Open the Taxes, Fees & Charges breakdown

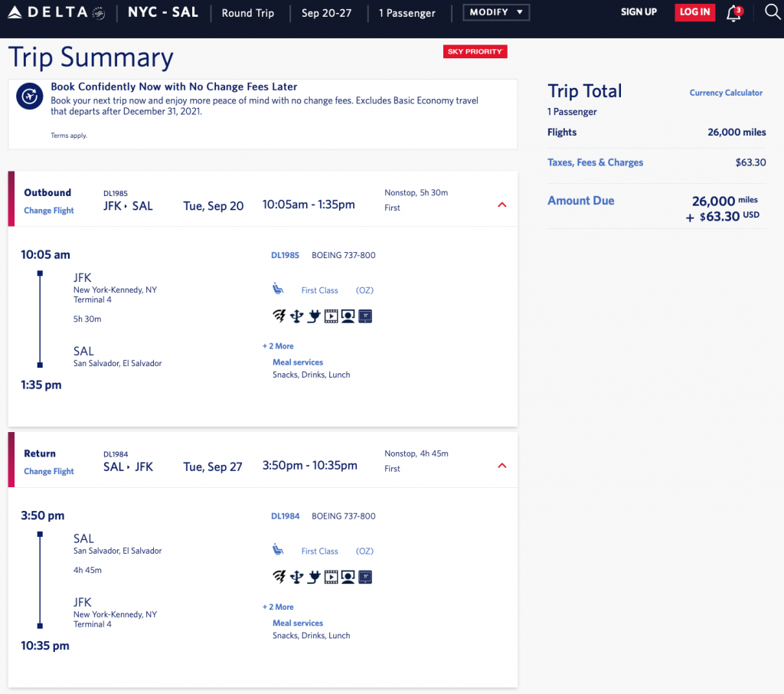tap(595, 162)
